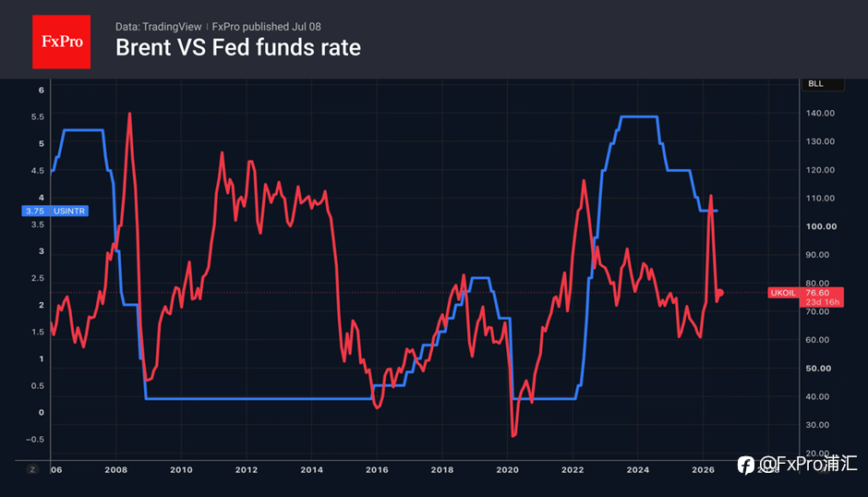Click the FxPro red logo
Image resolution: width=868 pixels, height=497 pixels.
pyautogui.click(x=62, y=42)
